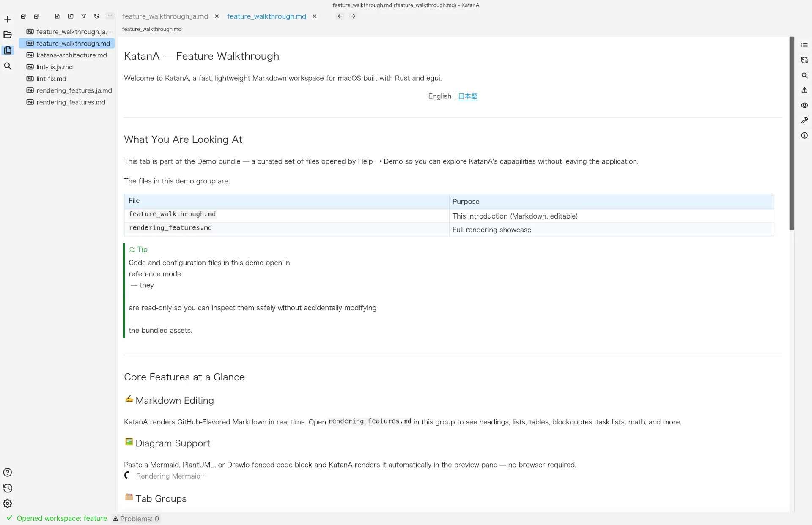Create a new folder from the explorer toolbar
Screen dimensions: 812x525
click(x=71, y=16)
